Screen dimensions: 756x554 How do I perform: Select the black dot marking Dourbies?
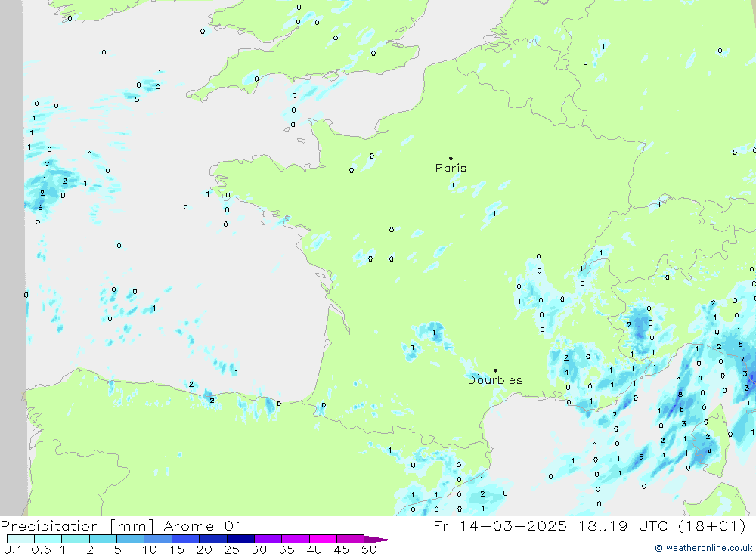coord(495,370)
